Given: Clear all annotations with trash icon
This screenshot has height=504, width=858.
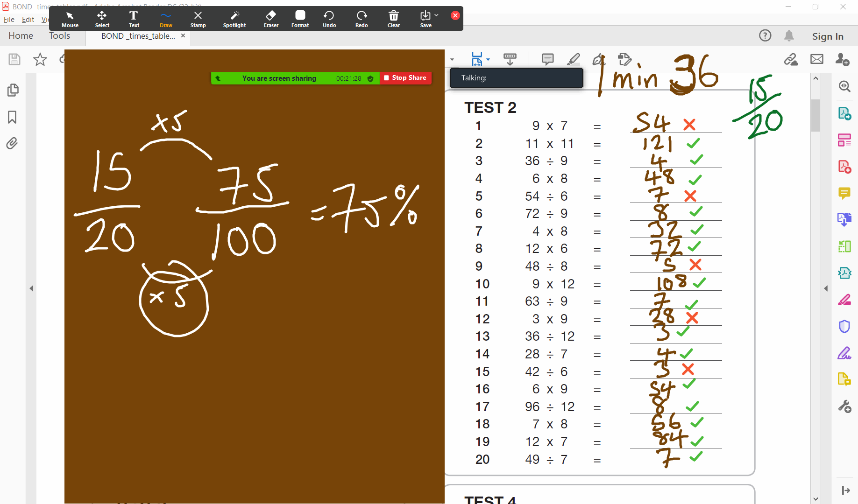Looking at the screenshot, I should [x=393, y=19].
